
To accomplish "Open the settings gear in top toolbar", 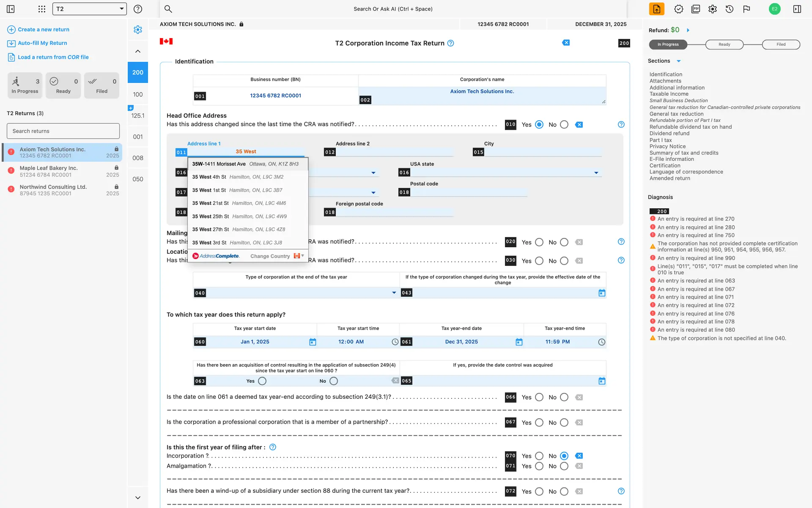I will tap(713, 9).
